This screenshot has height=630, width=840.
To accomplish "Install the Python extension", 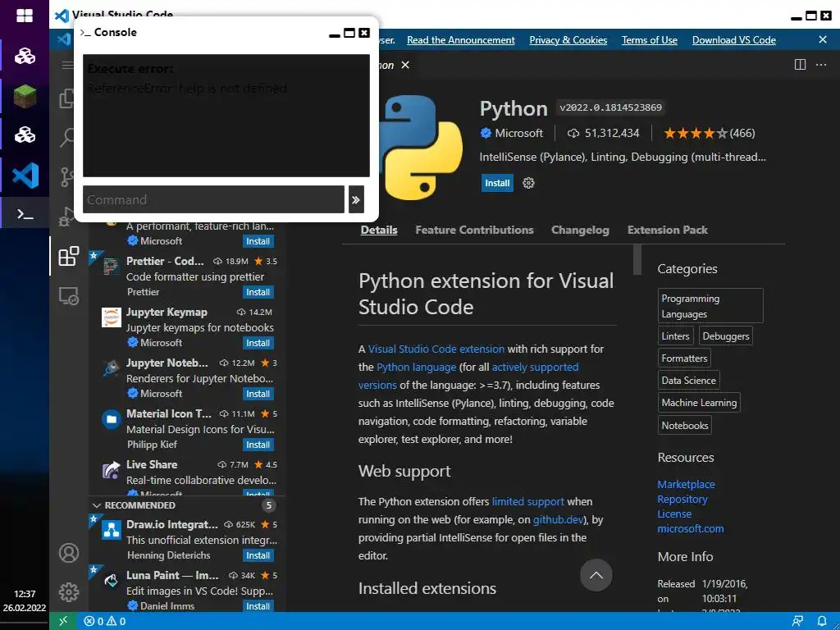I will [497, 183].
